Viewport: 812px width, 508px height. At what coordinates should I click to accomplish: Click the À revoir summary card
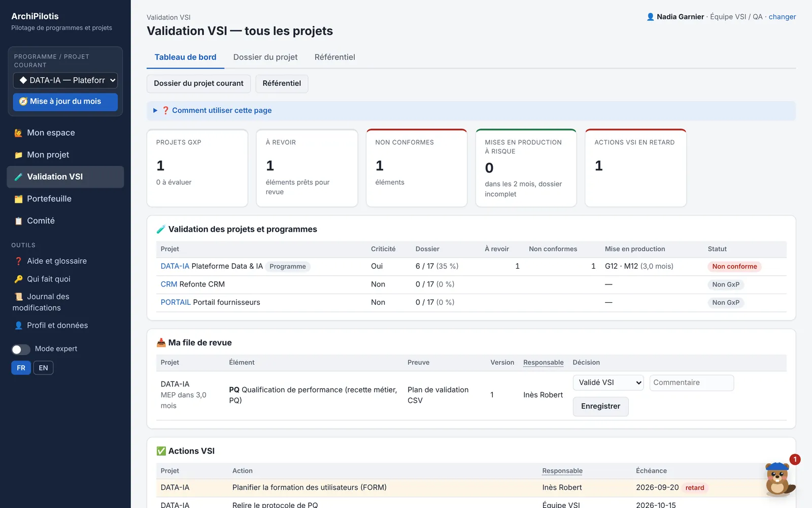tap(307, 168)
